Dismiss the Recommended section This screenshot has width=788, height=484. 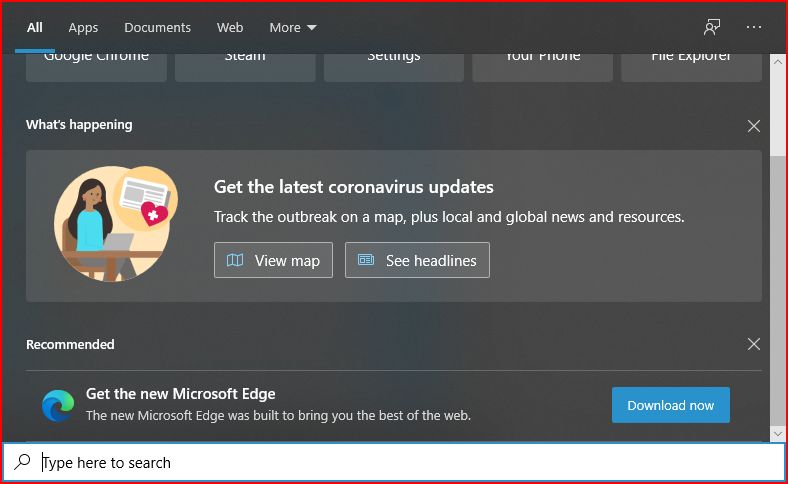(x=753, y=344)
